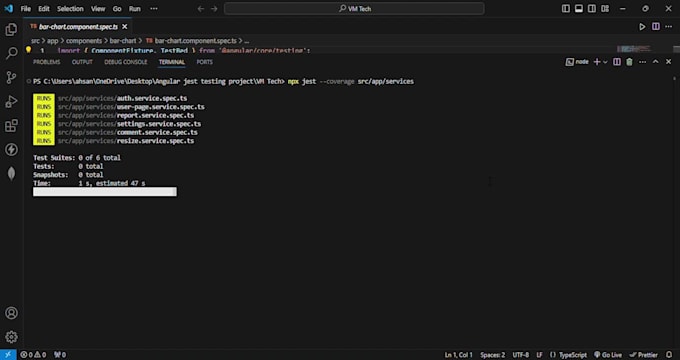The height and width of the screenshot is (360, 680).
Task: Click the editor minimap
Action: (634, 49)
